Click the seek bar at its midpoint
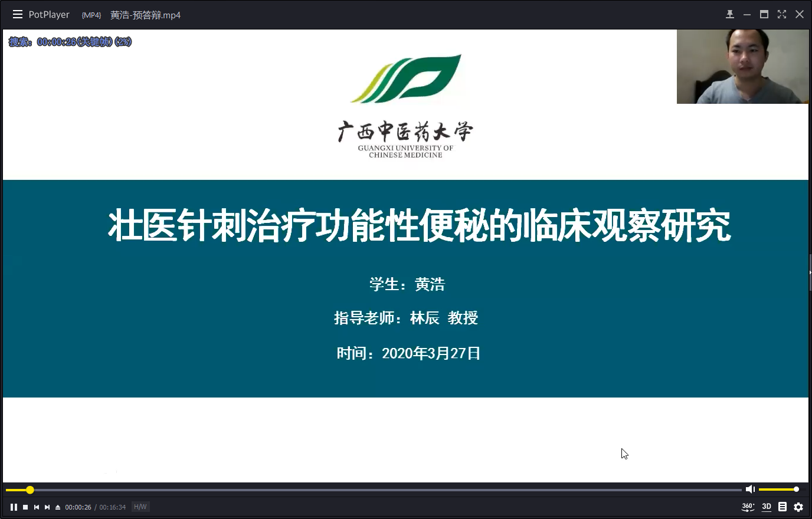Screen dimensions: 812x519 (x=374, y=490)
